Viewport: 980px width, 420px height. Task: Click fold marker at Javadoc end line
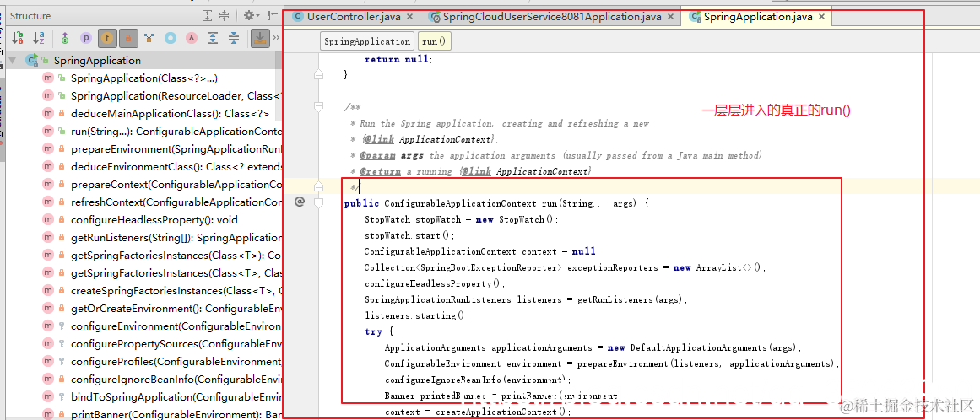point(319,186)
